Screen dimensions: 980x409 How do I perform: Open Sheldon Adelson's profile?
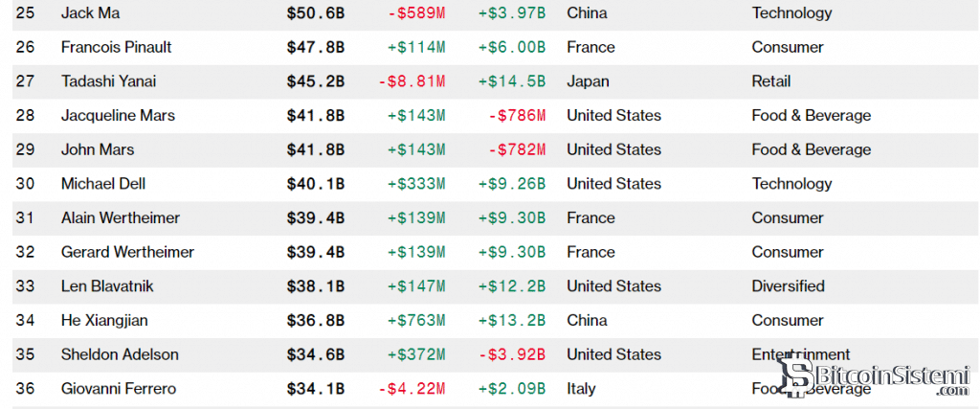120,354
